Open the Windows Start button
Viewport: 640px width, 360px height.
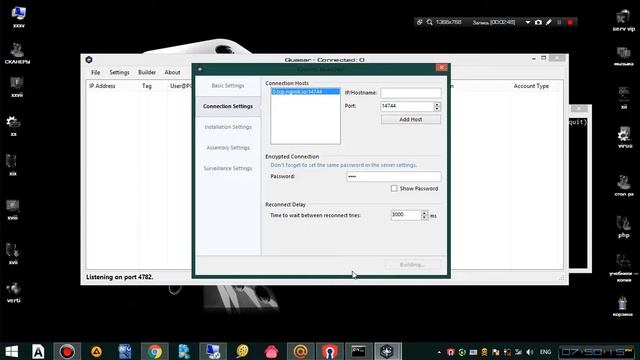[x=11, y=351]
